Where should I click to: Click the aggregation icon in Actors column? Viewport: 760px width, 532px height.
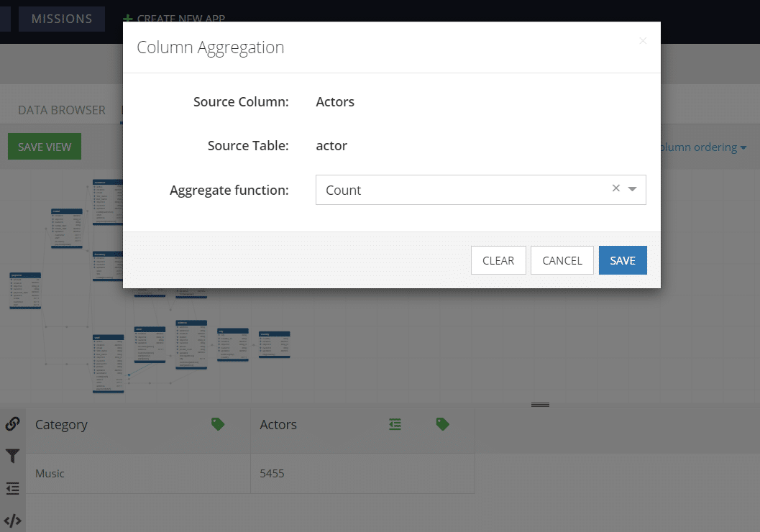(x=395, y=424)
